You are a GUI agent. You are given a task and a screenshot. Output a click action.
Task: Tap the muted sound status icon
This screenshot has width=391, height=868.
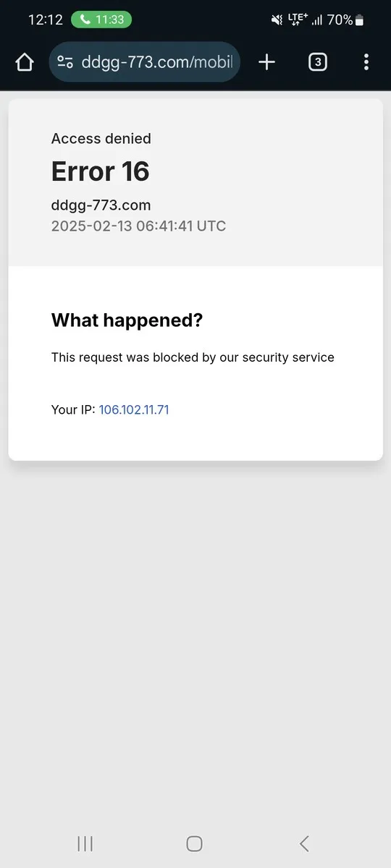pyautogui.click(x=277, y=20)
